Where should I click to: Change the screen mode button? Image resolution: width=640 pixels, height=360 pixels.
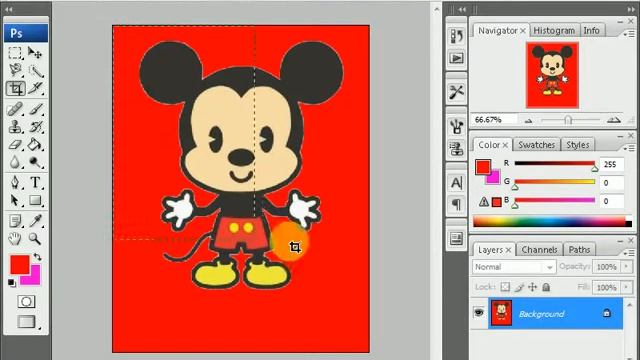pos(26,322)
